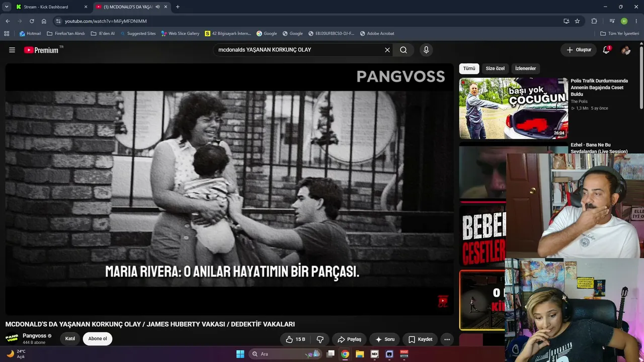Screen dimensions: 644x362
Task: Expand the Firefox'tan Alındı bookmark folder
Action: click(66, 34)
